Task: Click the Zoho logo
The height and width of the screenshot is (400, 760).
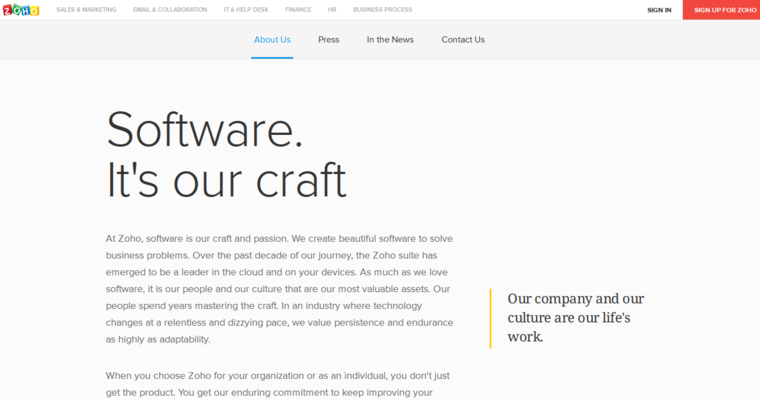Action: (x=20, y=10)
